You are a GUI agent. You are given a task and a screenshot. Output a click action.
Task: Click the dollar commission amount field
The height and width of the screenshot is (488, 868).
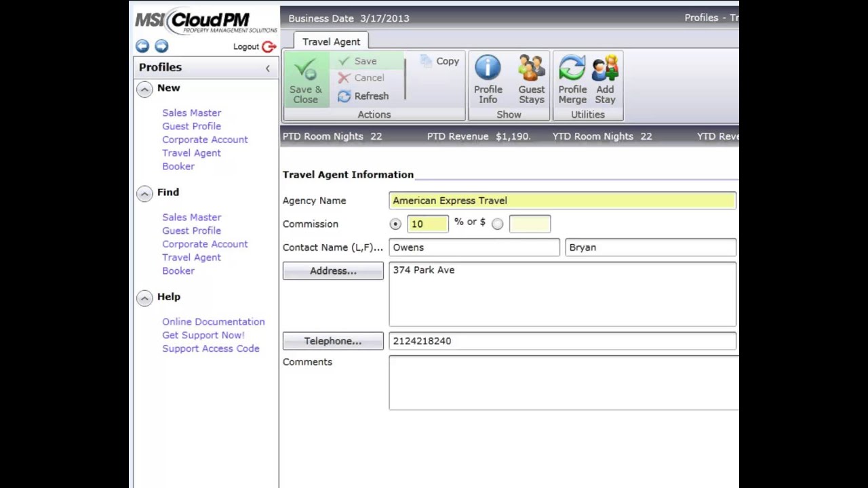point(530,224)
